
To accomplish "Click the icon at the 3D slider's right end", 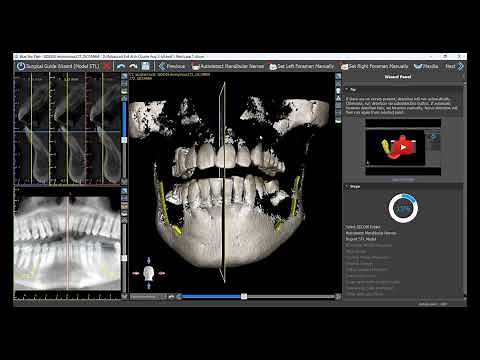I will coord(338,297).
